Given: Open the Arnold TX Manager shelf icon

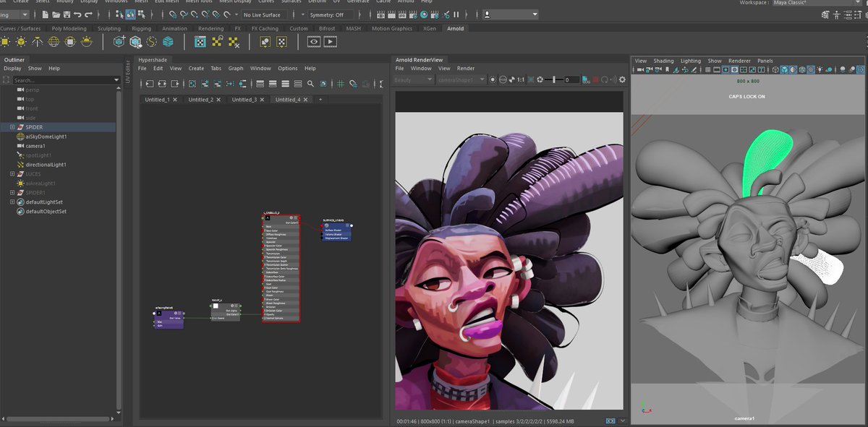Looking at the screenshot, I should (x=200, y=41).
